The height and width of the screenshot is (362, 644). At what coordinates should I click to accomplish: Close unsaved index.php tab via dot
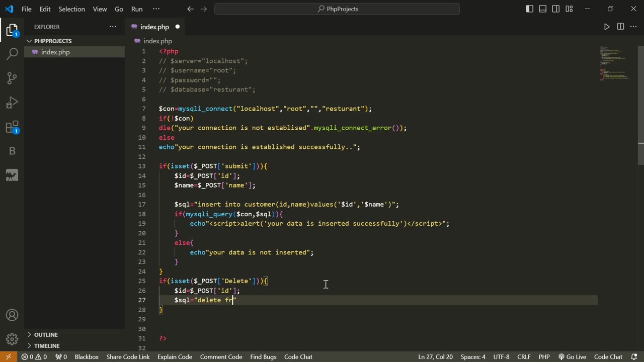click(178, 27)
